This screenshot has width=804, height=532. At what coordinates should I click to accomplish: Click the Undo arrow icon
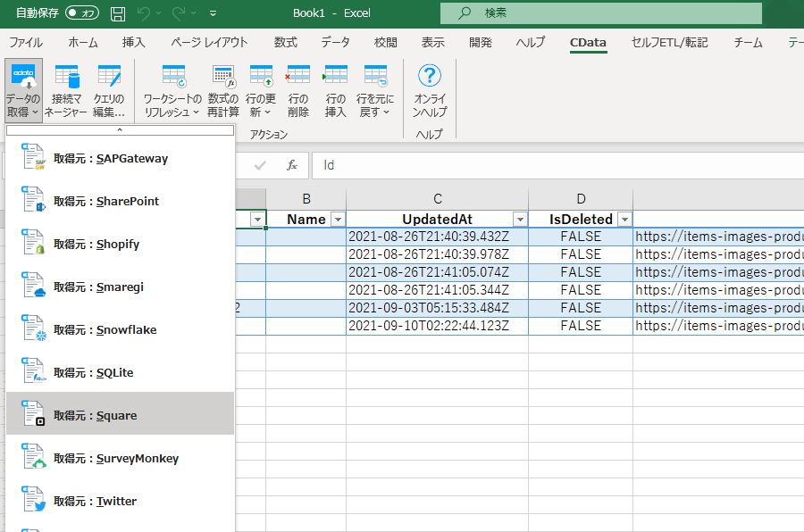[x=144, y=13]
